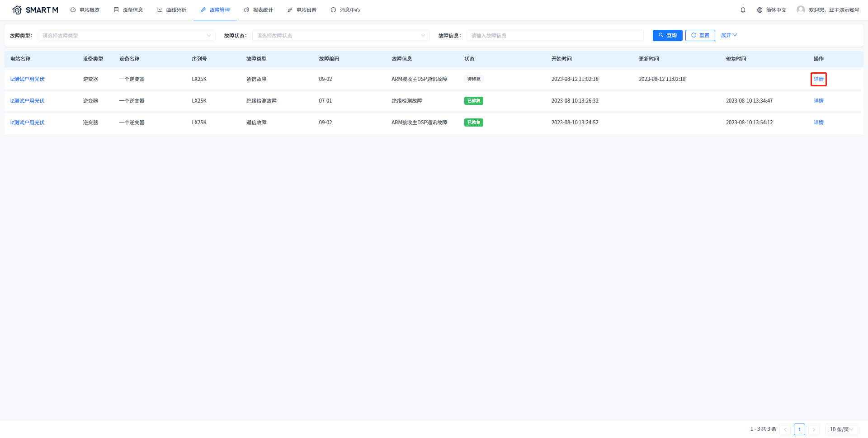Image resolution: width=868 pixels, height=438 pixels.
Task: Open the 故障类型 dropdown
Action: tap(126, 36)
